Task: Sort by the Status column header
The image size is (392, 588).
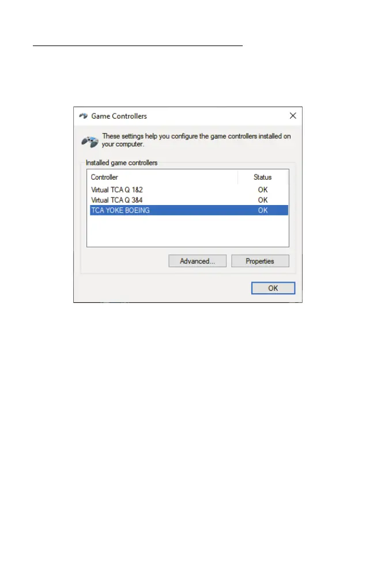Action: pos(262,177)
